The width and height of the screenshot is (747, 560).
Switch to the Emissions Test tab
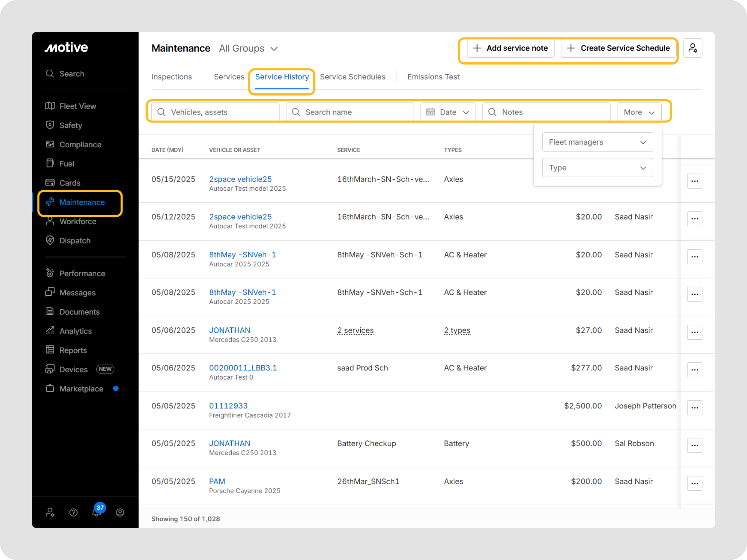pyautogui.click(x=433, y=77)
